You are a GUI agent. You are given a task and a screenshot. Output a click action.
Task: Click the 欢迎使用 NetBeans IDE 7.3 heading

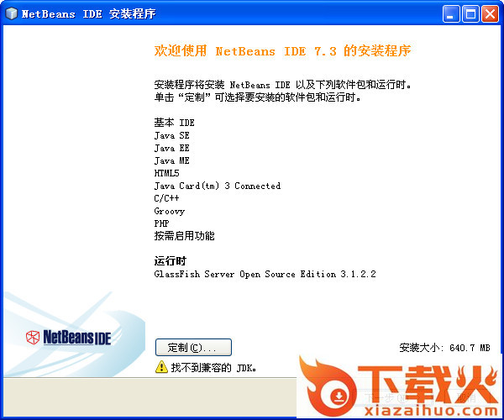[x=282, y=50]
